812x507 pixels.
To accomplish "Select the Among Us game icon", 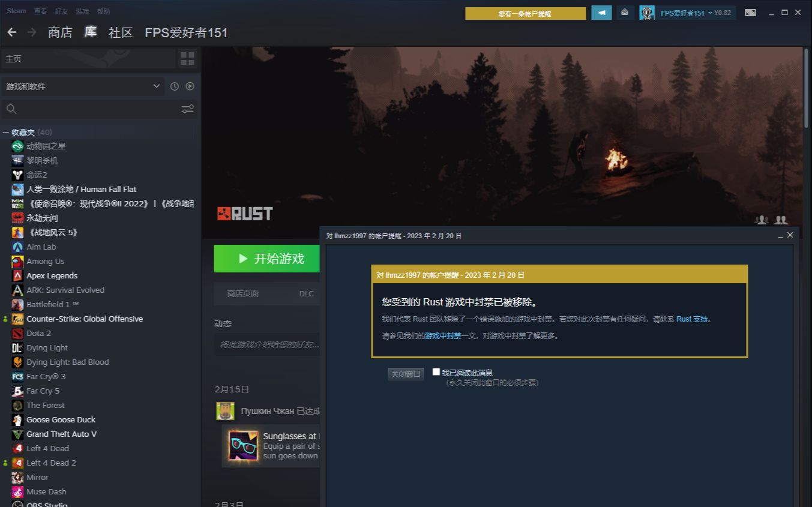I will 17,261.
